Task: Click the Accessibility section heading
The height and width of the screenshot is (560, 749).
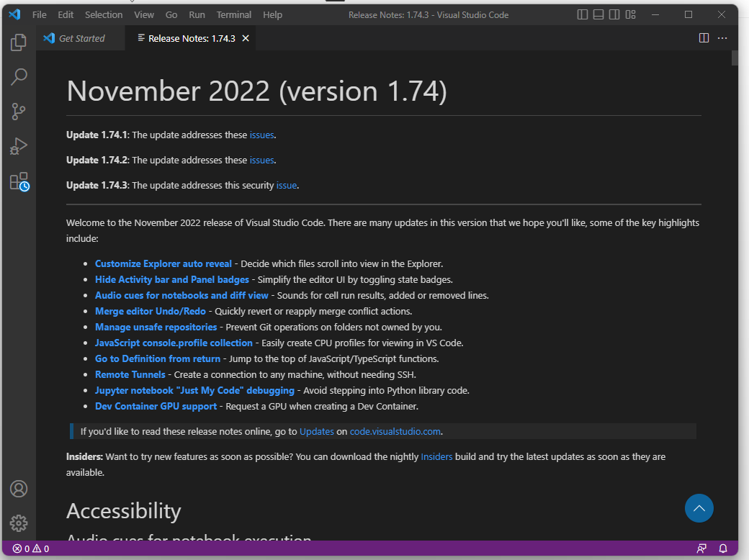Action: [x=124, y=511]
